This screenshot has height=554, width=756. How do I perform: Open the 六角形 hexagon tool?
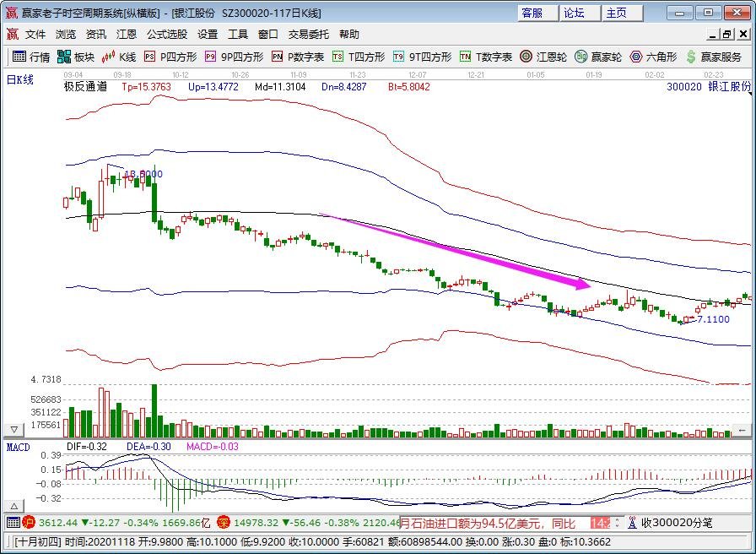coord(653,57)
